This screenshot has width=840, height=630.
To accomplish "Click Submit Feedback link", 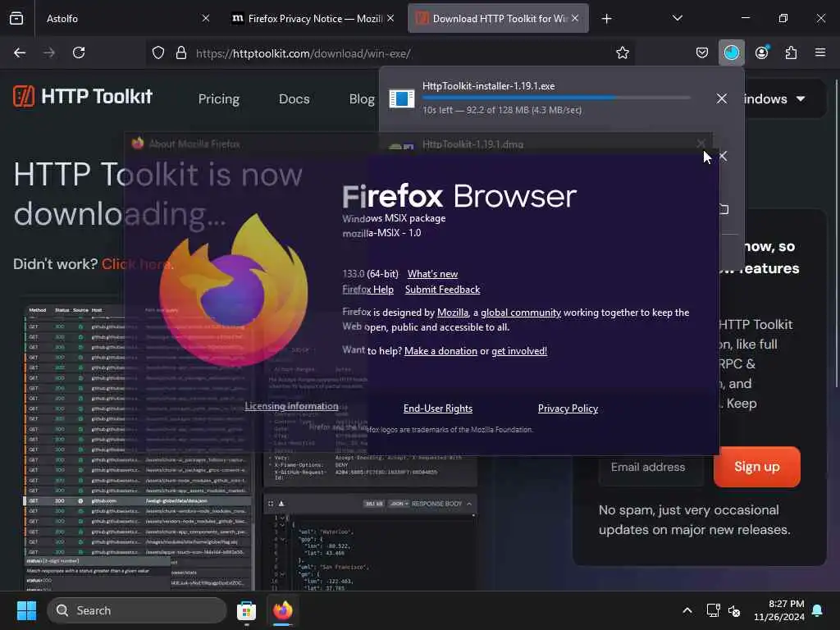I will 442,290.
